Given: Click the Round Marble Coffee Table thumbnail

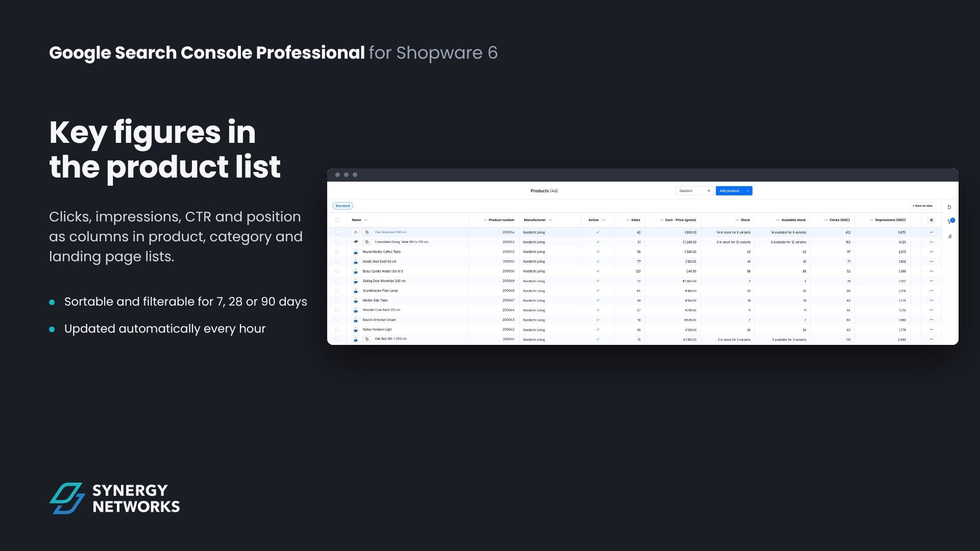Looking at the screenshot, I should [356, 252].
